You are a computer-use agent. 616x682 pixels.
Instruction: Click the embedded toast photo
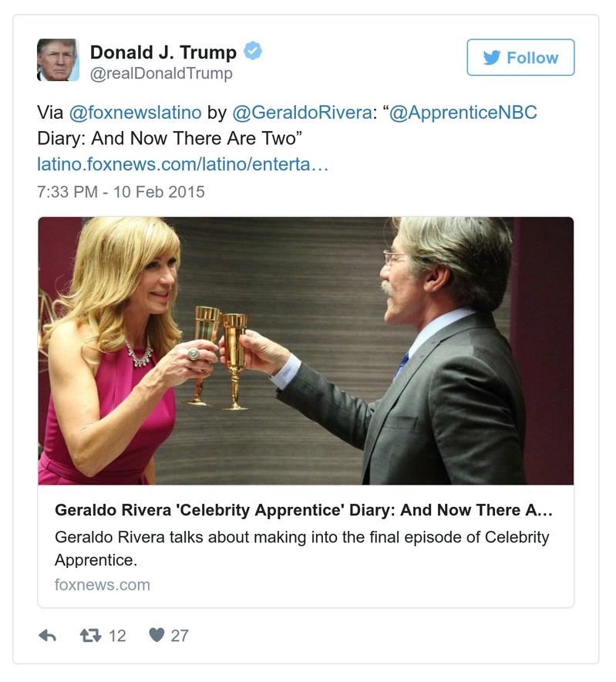pos(305,351)
